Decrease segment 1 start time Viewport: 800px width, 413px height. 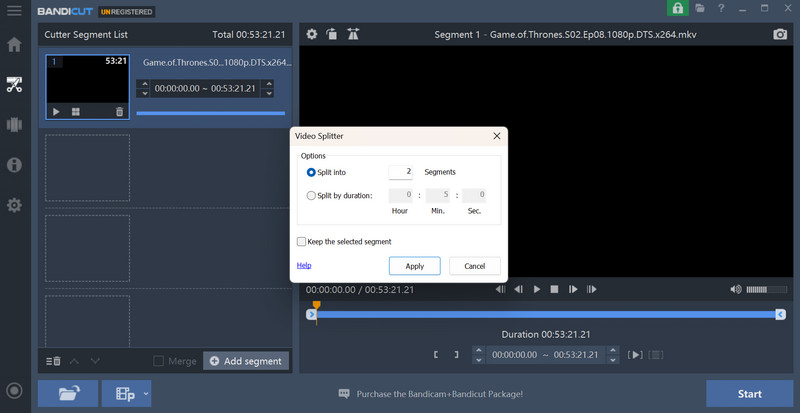[144, 93]
